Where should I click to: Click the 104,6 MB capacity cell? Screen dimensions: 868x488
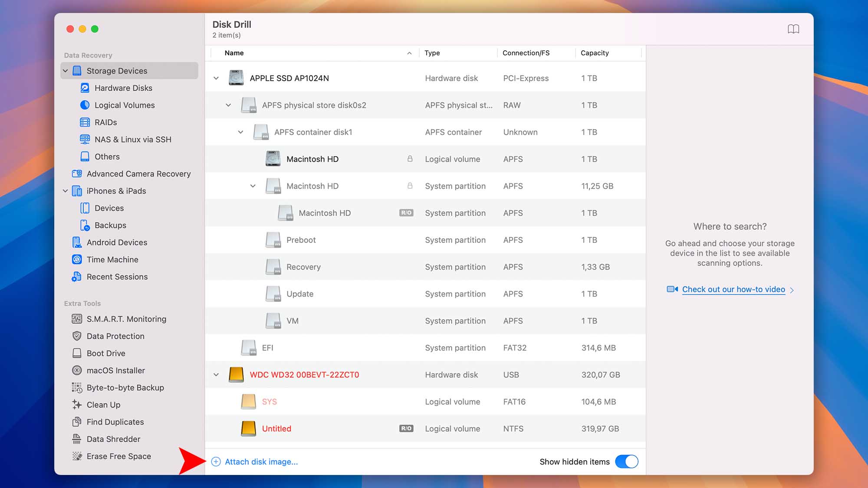[598, 402]
